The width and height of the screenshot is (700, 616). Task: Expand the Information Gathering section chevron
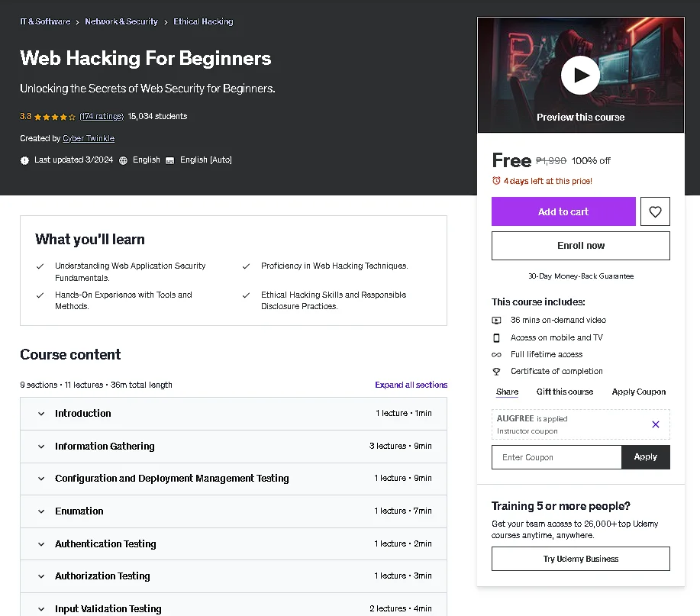41,447
